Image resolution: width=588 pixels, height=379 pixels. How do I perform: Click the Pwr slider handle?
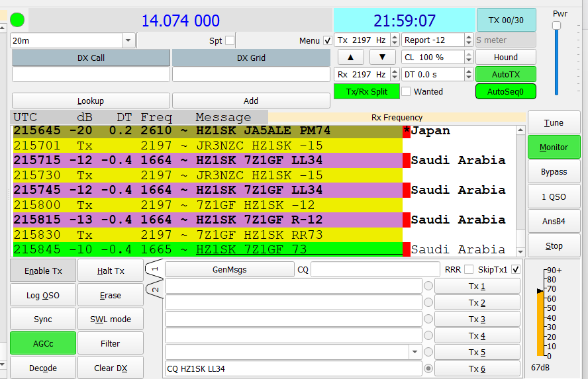(x=556, y=26)
